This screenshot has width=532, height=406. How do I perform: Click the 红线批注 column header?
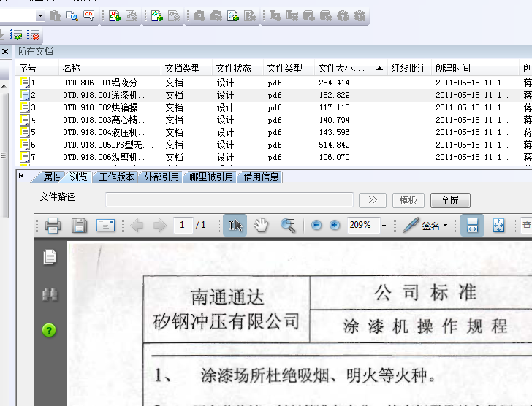pyautogui.click(x=409, y=68)
